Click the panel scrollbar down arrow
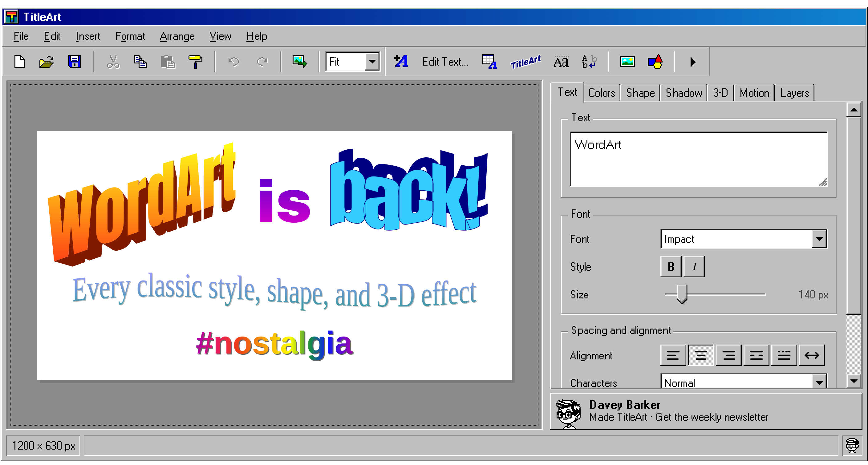This screenshot has height=465, width=868. (854, 381)
